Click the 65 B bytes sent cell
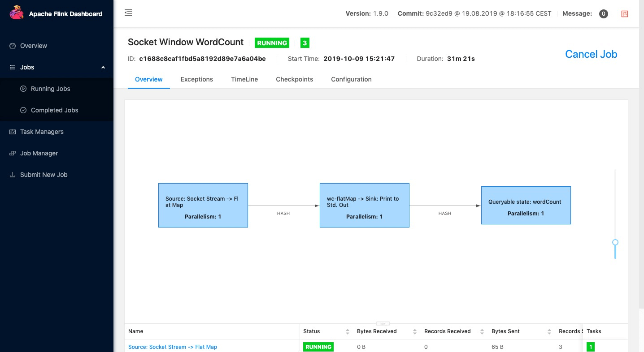Viewport: 644px width, 352px height. tap(497, 347)
